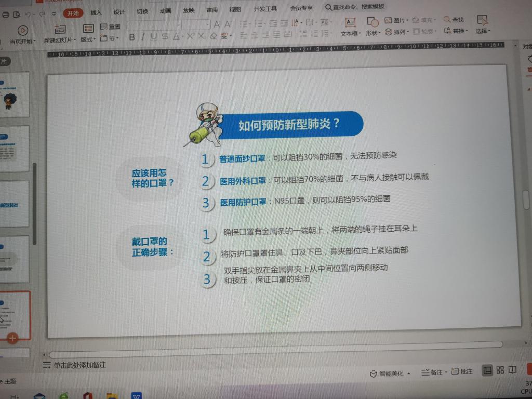
Task: Expand the 版式 layout dropdown
Action: coord(88,39)
